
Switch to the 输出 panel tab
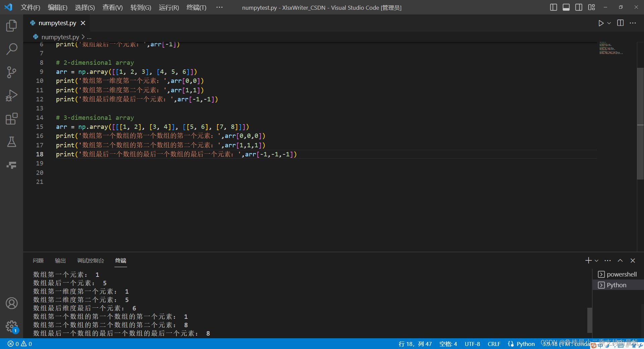60,260
